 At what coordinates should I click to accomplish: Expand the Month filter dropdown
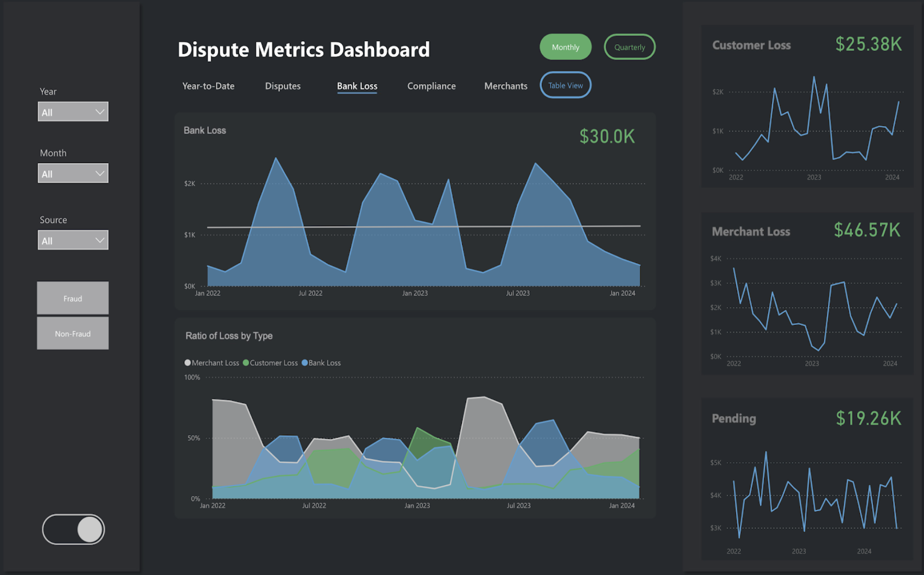coord(73,173)
